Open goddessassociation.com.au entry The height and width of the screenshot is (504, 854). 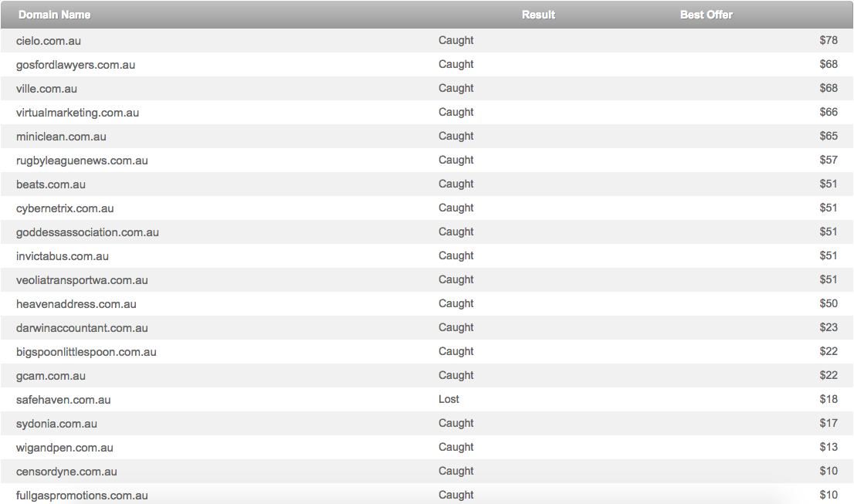tap(87, 232)
